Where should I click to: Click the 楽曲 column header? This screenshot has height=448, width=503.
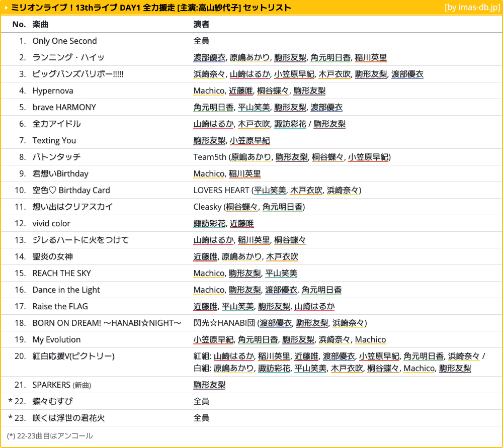[x=40, y=24]
